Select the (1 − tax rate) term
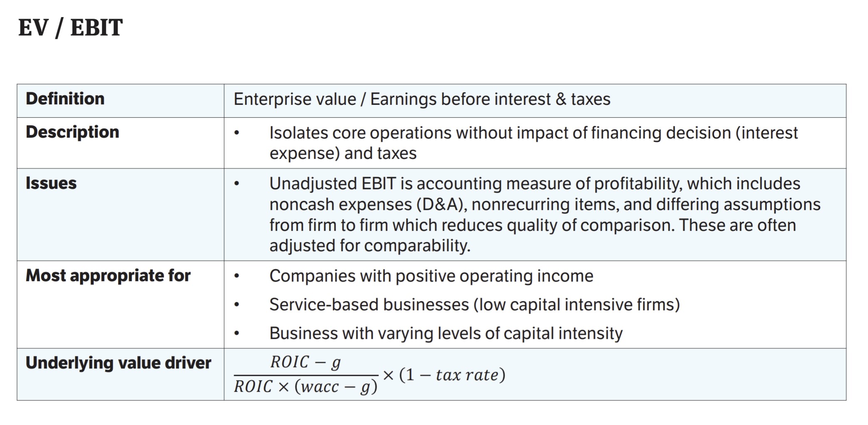This screenshot has width=868, height=425. (452, 375)
